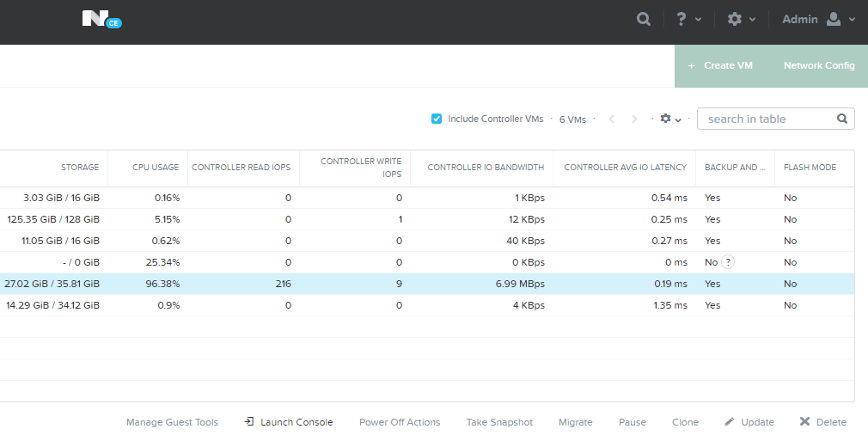868x435 pixels.
Task: Open the Admin user menu
Action: click(x=818, y=19)
